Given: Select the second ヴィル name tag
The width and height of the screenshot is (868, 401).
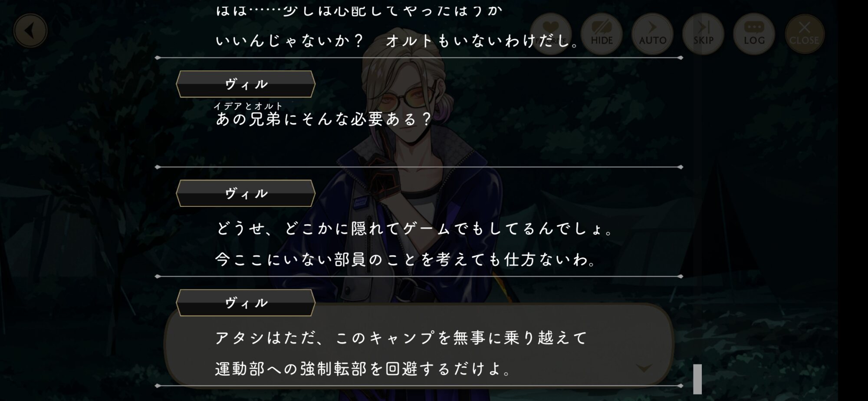Looking at the screenshot, I should pyautogui.click(x=246, y=193).
